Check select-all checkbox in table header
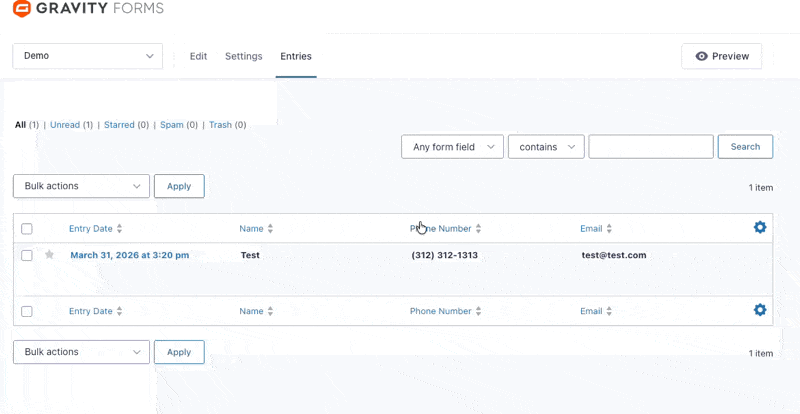Image resolution: width=800 pixels, height=414 pixels. coord(27,229)
